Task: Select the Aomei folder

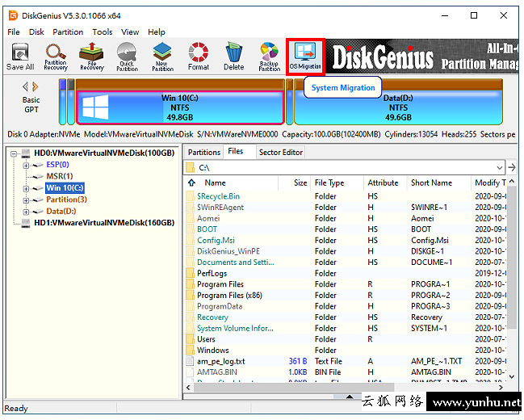Action: tap(208, 218)
